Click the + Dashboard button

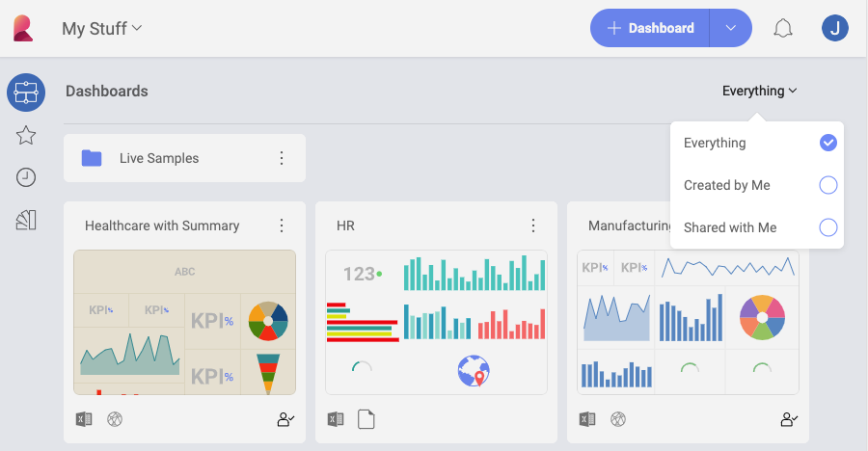point(650,29)
